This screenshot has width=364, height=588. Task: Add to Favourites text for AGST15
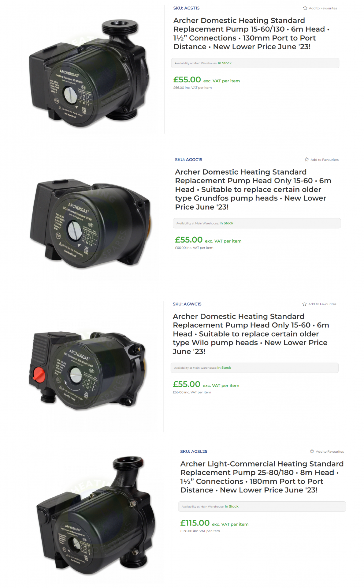click(x=323, y=8)
